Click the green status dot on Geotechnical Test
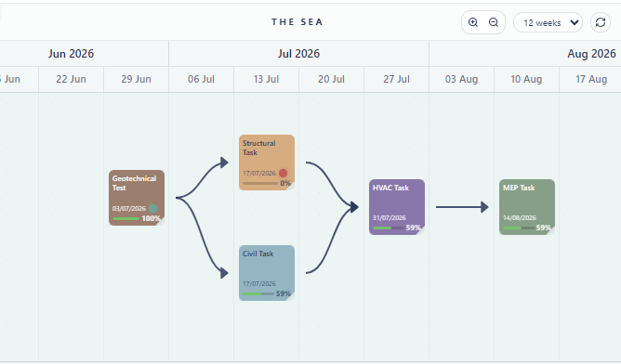This screenshot has height=364, width=621. click(x=152, y=208)
